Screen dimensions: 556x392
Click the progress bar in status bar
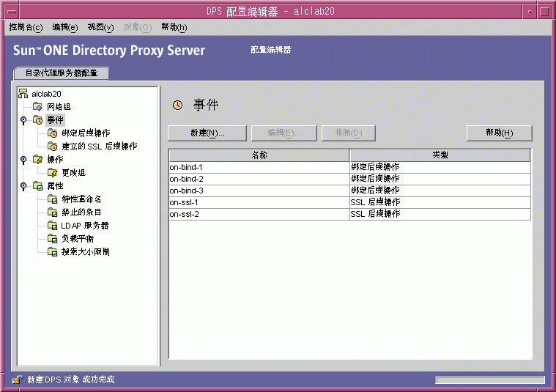[489, 380]
